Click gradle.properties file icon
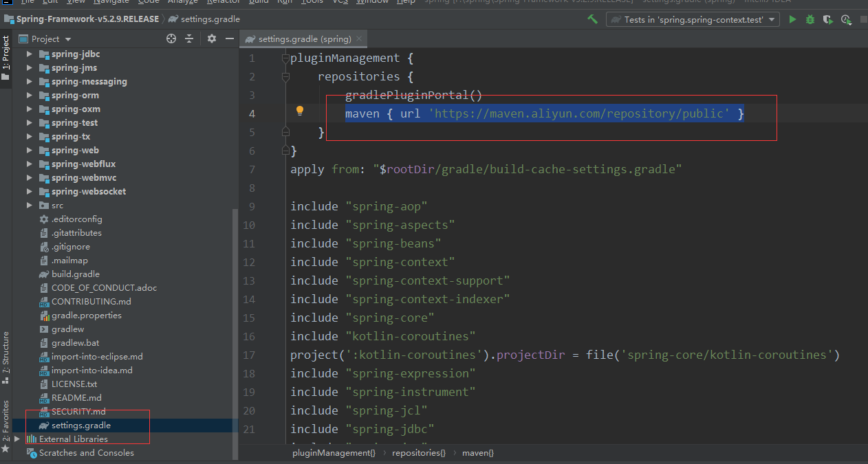The image size is (868, 464). coord(44,315)
